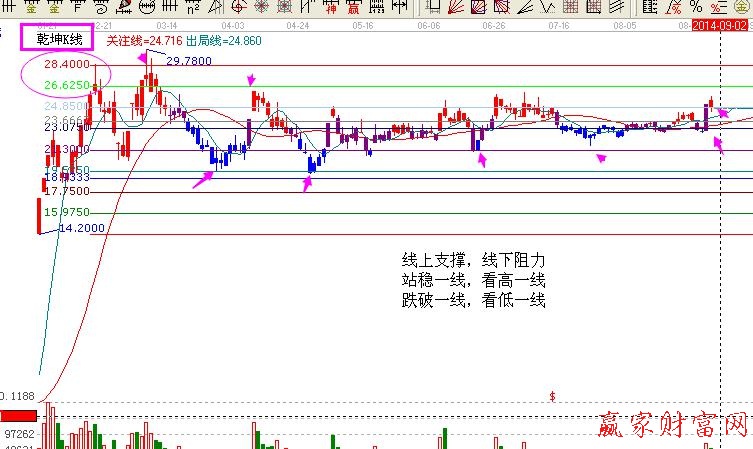Click the compass divider tool icon
Screen dimensions: 753x449
coord(216,7)
